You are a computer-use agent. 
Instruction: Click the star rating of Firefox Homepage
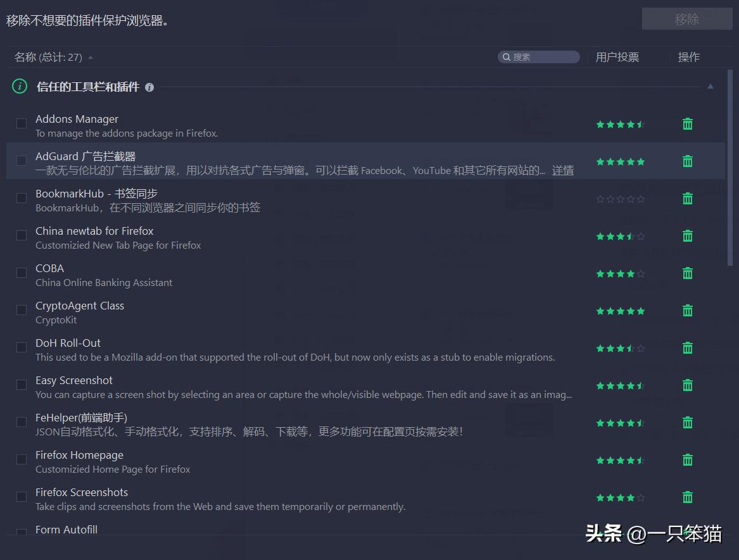pos(620,460)
